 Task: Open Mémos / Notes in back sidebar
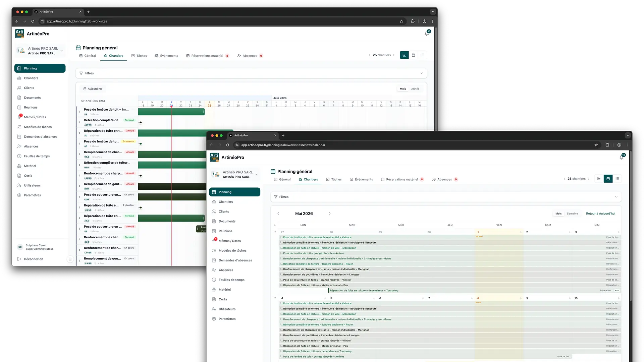click(x=40, y=117)
